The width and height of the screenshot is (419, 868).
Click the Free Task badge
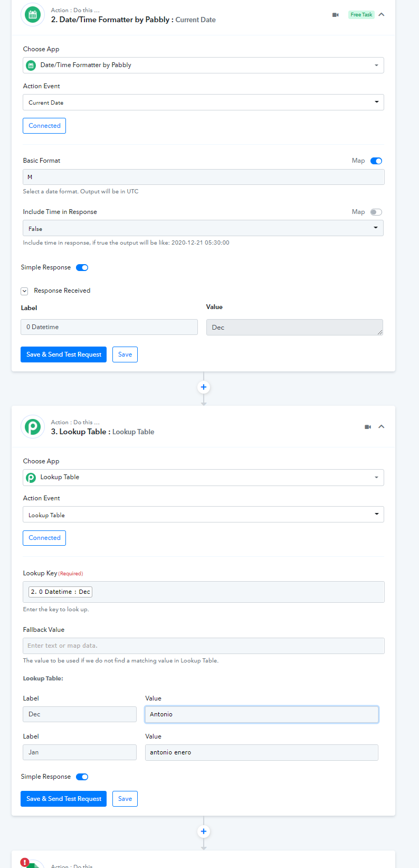point(361,15)
